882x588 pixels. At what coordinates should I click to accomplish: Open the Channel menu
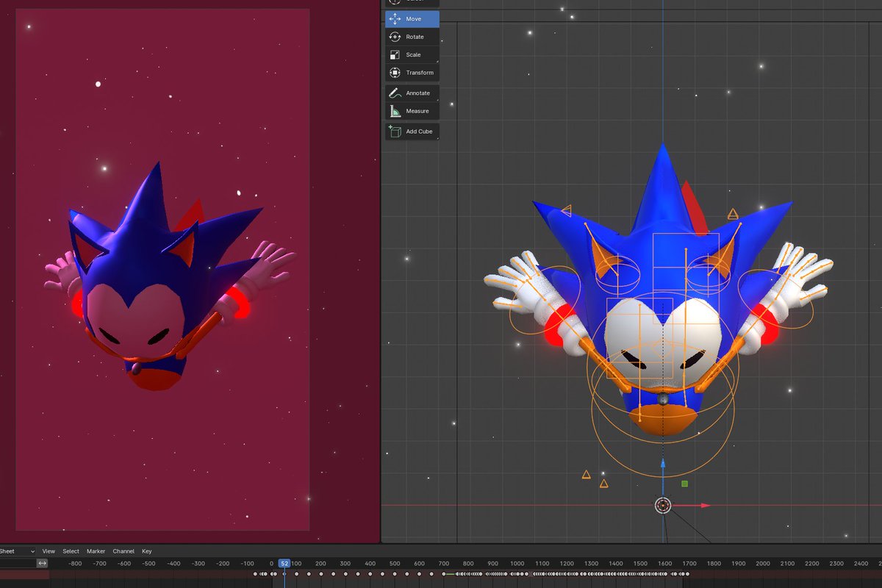click(x=123, y=551)
